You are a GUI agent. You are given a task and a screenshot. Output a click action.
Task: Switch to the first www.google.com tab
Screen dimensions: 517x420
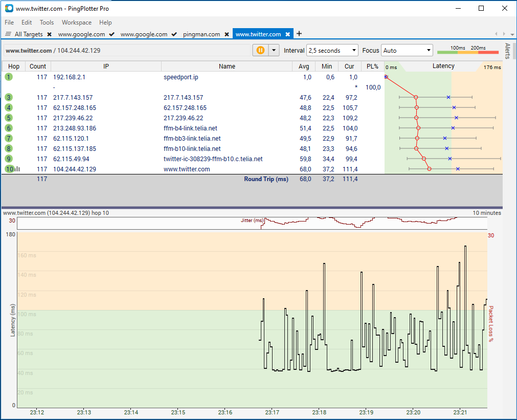(81, 34)
